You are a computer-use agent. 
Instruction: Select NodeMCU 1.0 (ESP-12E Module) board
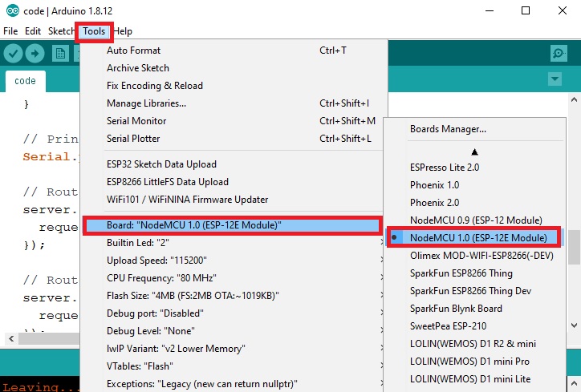[473, 237]
